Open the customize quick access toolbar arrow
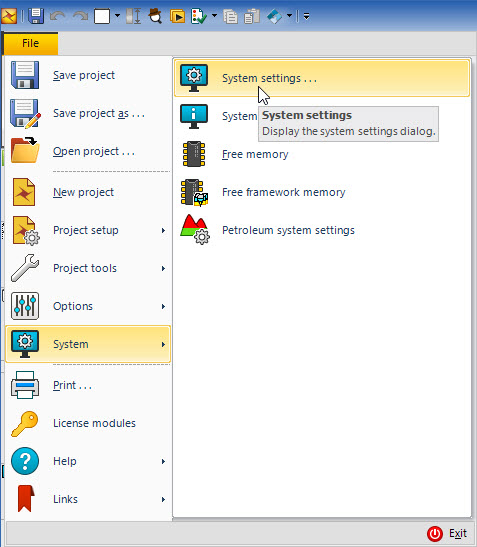The width and height of the screenshot is (477, 547). point(306,16)
